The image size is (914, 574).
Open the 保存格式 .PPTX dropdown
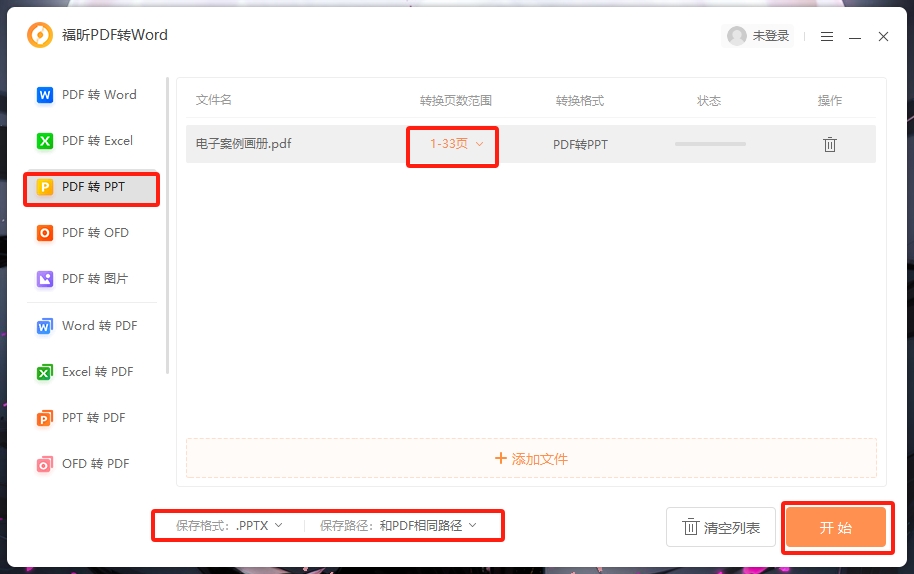[x=230, y=525]
